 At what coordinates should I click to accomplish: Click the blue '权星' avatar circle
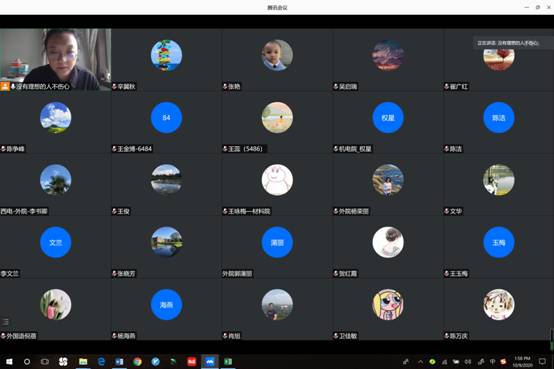(388, 117)
